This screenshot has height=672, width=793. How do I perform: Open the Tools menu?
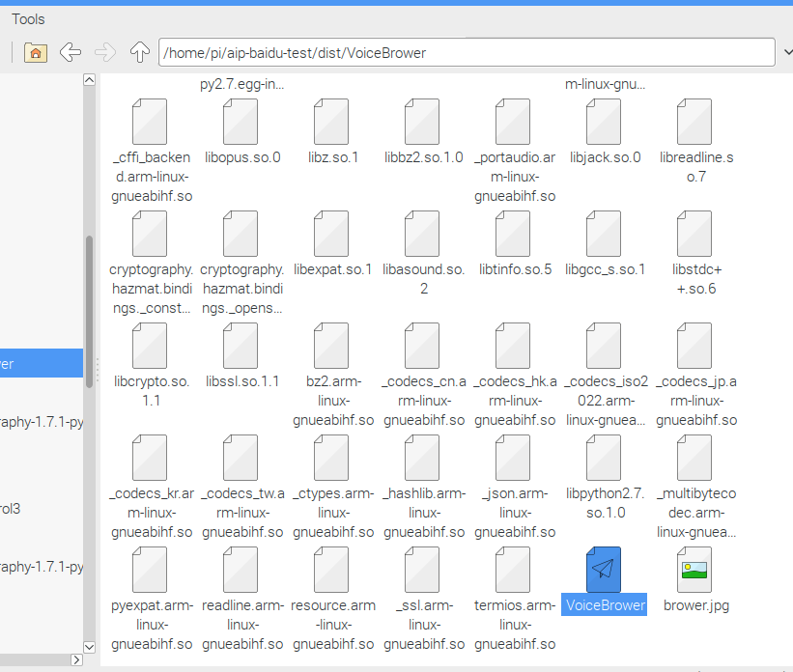click(28, 19)
